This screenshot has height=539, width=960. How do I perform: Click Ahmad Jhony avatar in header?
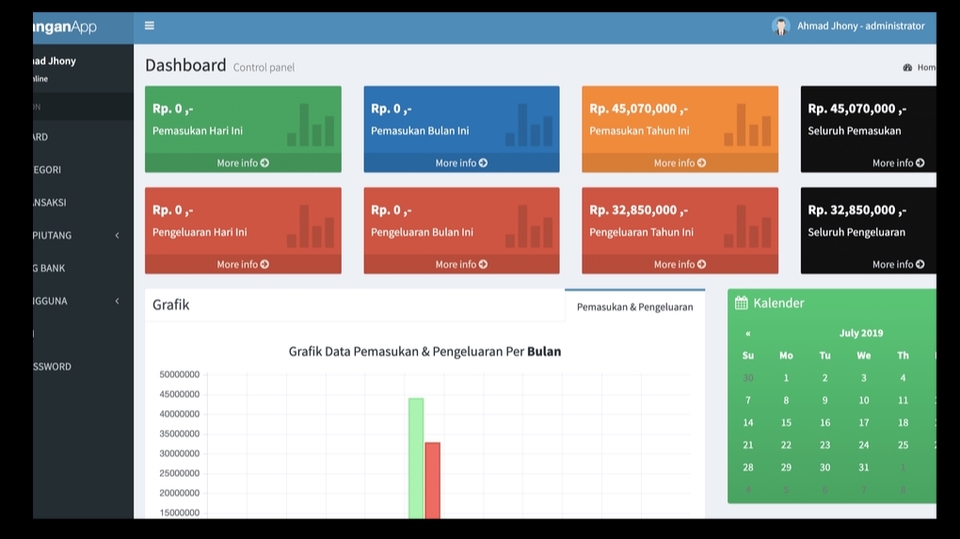pos(781,26)
